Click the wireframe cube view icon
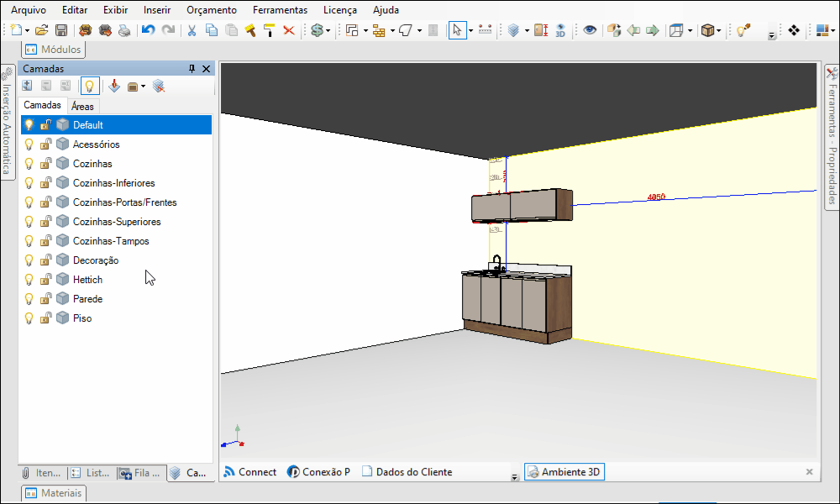 tap(676, 30)
